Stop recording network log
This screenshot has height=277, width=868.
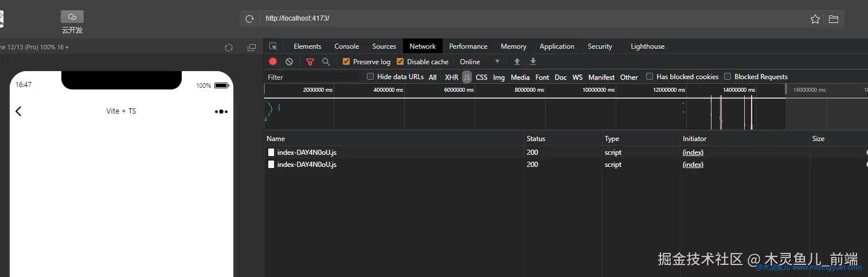pos(273,61)
